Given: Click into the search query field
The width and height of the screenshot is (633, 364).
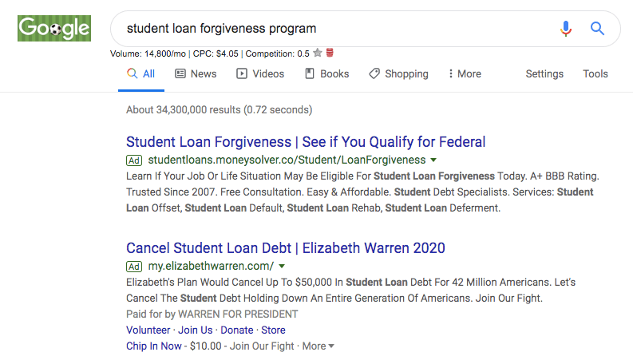Looking at the screenshot, I should pos(335,29).
